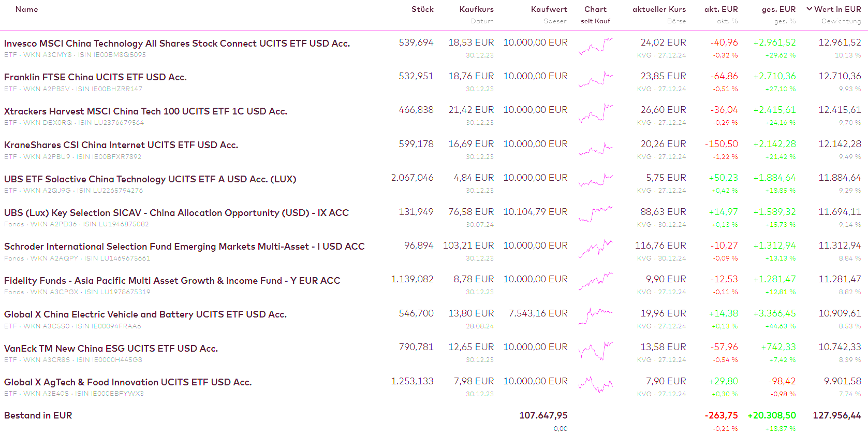Image resolution: width=868 pixels, height=433 pixels.
Task: Open Global X China Electric Vehicle ETF
Action: [145, 314]
